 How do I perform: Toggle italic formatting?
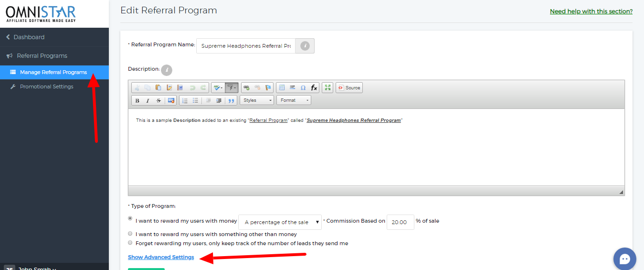[x=148, y=100]
